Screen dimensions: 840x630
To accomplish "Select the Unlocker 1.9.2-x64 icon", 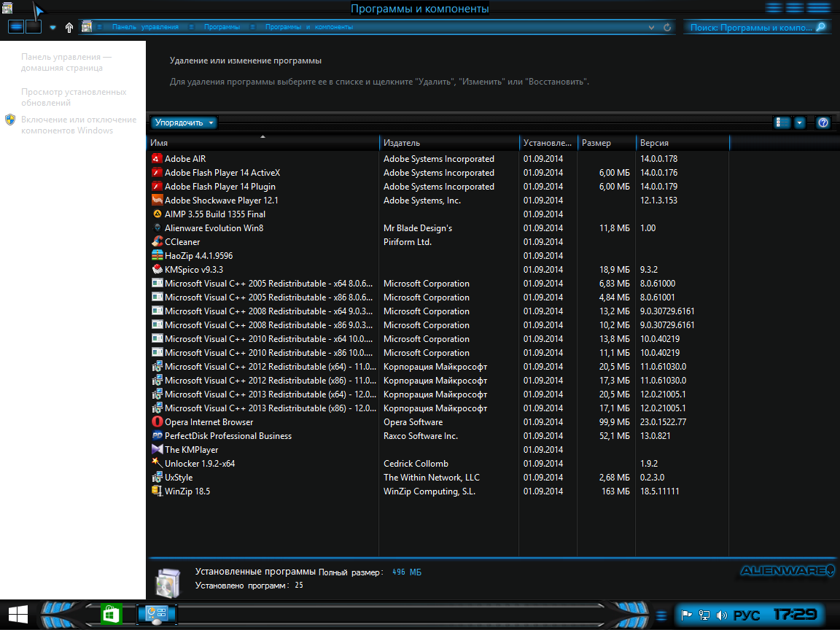I will click(x=157, y=464).
